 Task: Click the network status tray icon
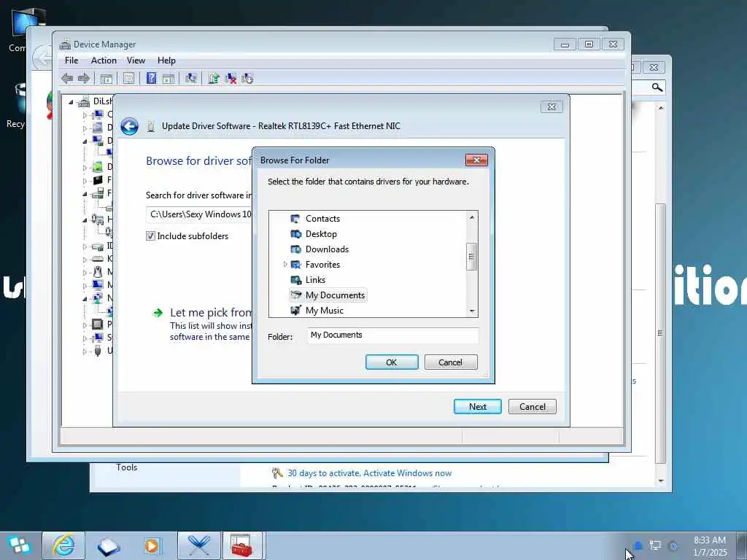click(x=656, y=545)
